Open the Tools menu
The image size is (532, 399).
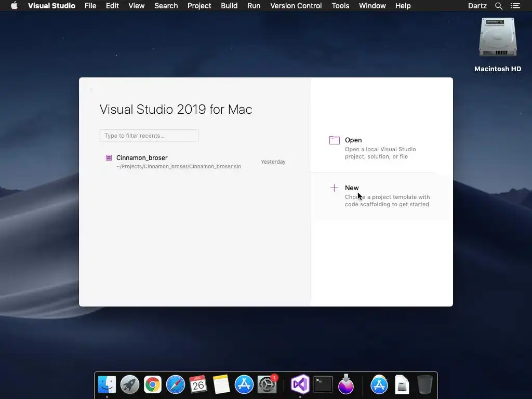(340, 6)
